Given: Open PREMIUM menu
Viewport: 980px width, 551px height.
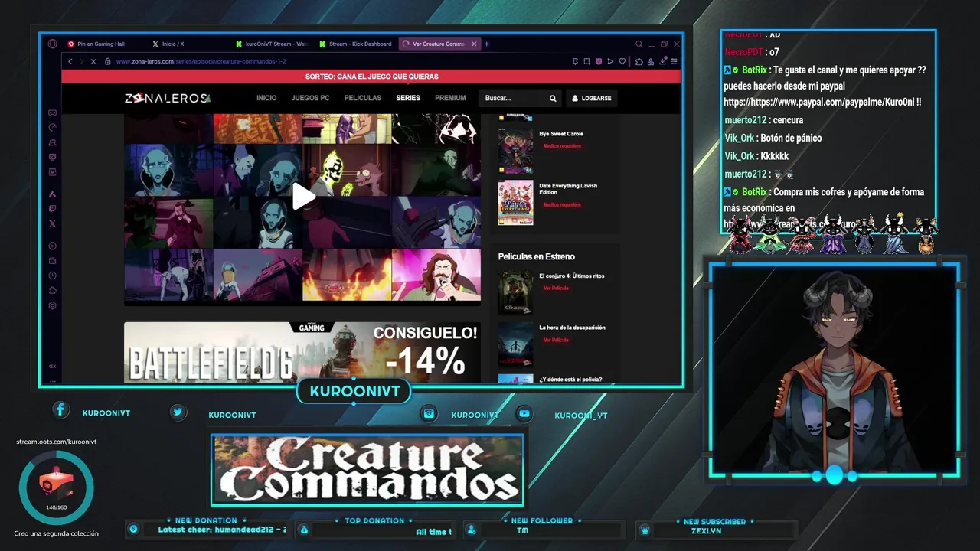Looking at the screenshot, I should (450, 98).
